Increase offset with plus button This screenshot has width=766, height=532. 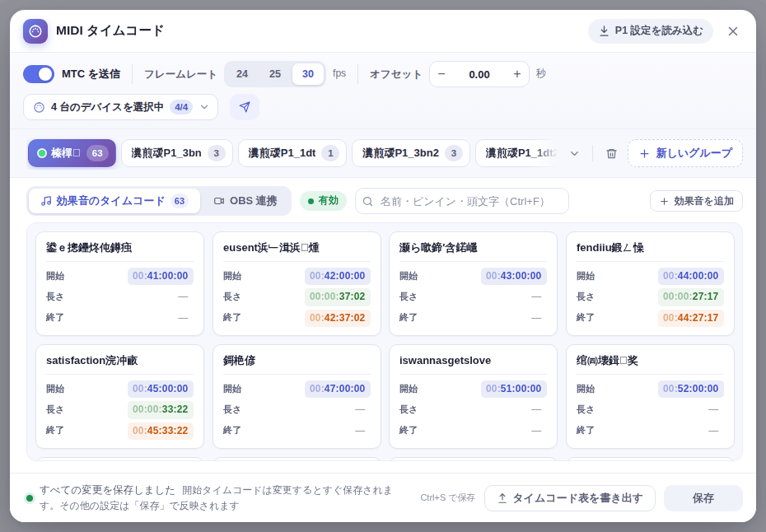pyautogui.click(x=517, y=74)
